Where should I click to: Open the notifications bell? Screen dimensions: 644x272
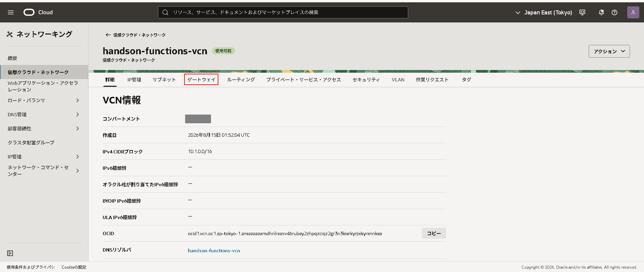[601, 12]
